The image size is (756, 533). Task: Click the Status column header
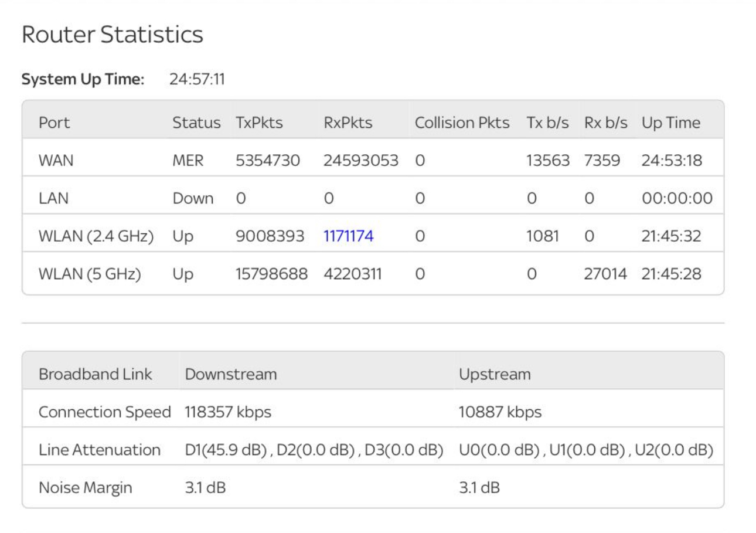pos(196,123)
